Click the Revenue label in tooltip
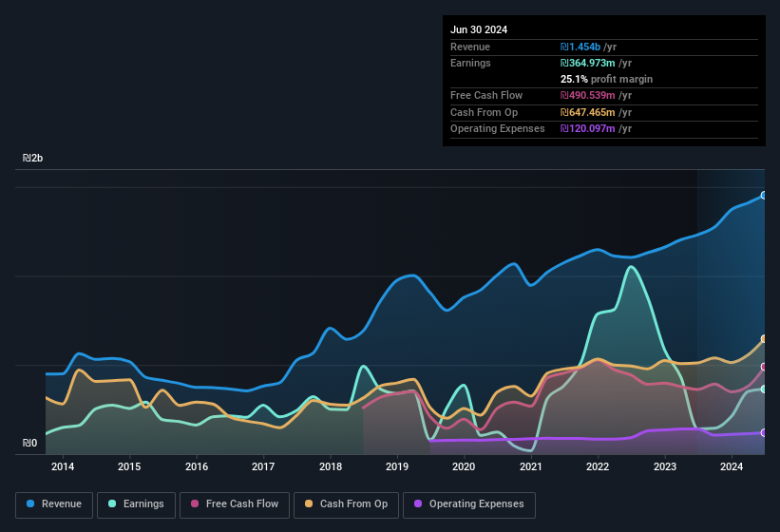 tap(470, 47)
